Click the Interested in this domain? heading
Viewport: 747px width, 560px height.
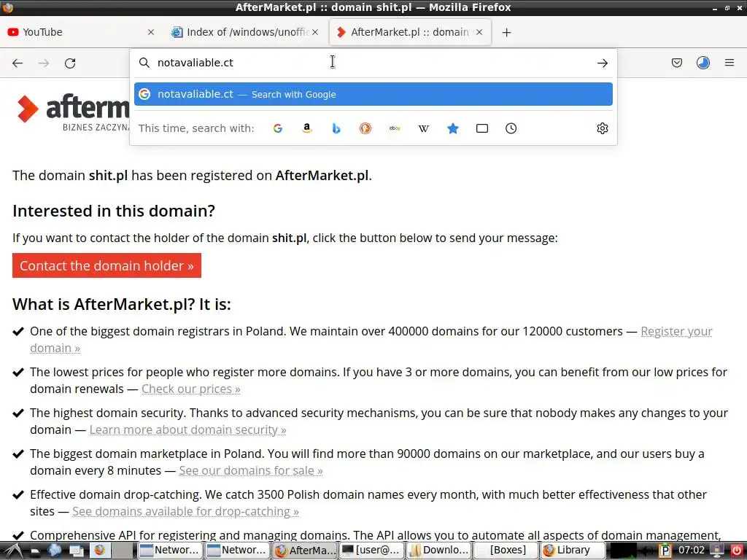[x=114, y=211]
